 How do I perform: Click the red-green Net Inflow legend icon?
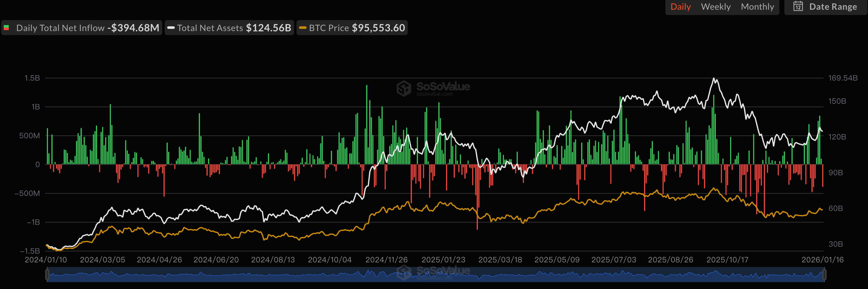pyautogui.click(x=6, y=28)
